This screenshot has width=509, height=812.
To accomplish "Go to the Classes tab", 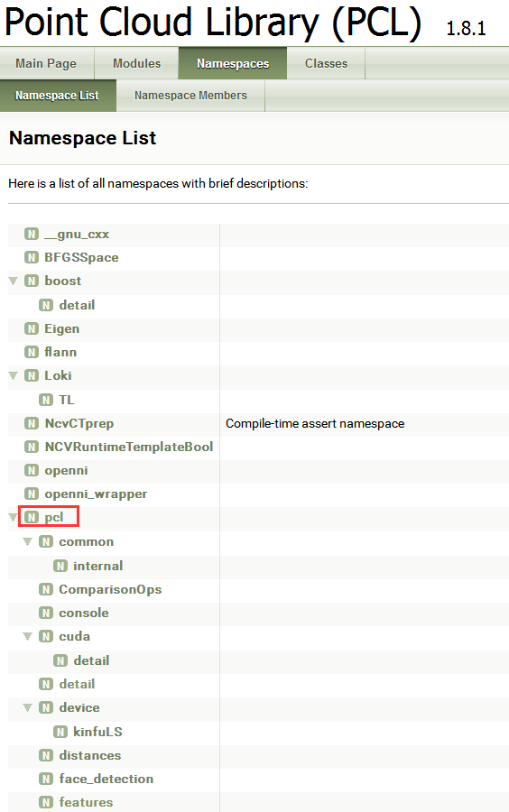I will coord(326,63).
